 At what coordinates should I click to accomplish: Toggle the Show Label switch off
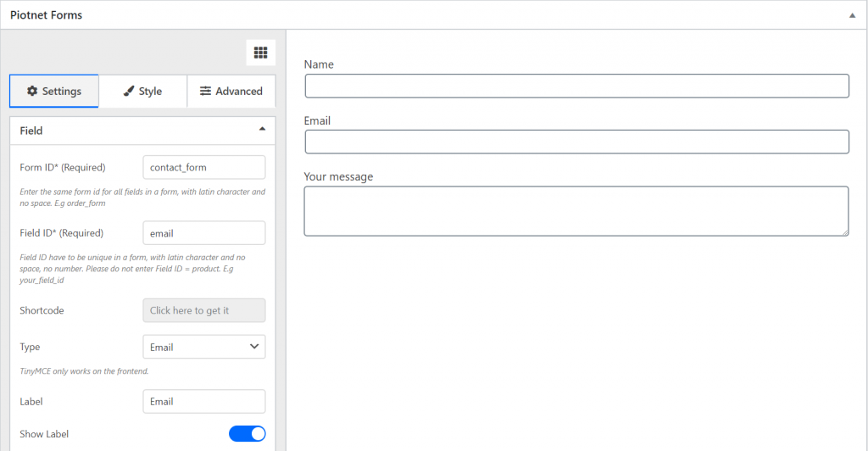[x=247, y=434]
